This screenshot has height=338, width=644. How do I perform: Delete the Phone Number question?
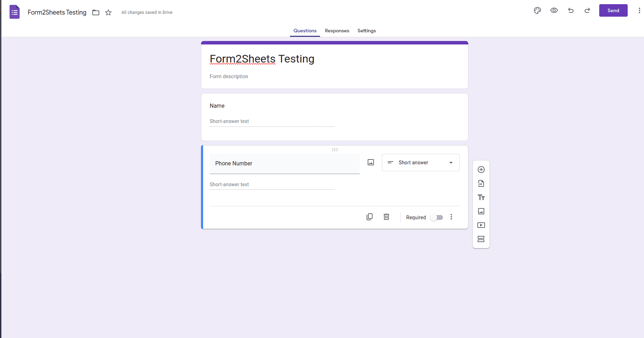click(x=386, y=217)
